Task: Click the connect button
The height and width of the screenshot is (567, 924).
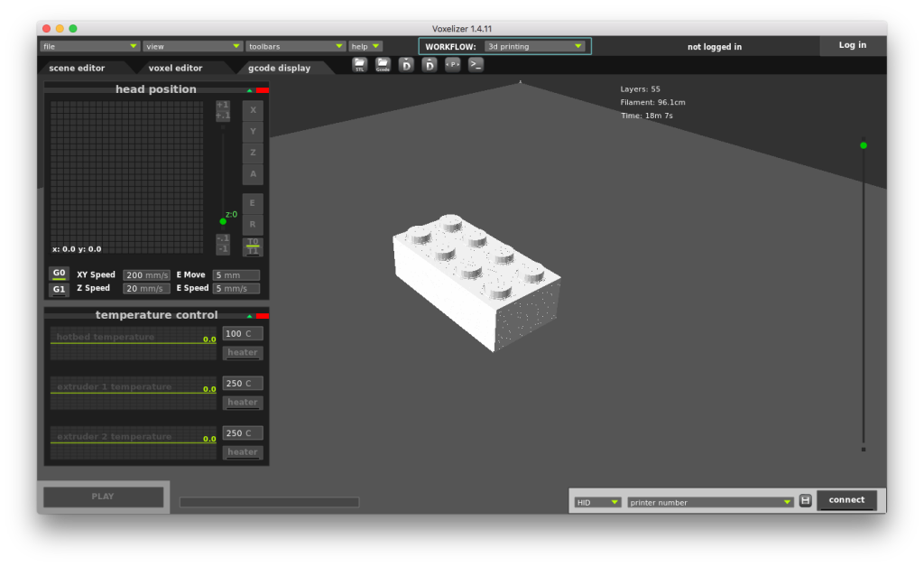Action: 846,500
